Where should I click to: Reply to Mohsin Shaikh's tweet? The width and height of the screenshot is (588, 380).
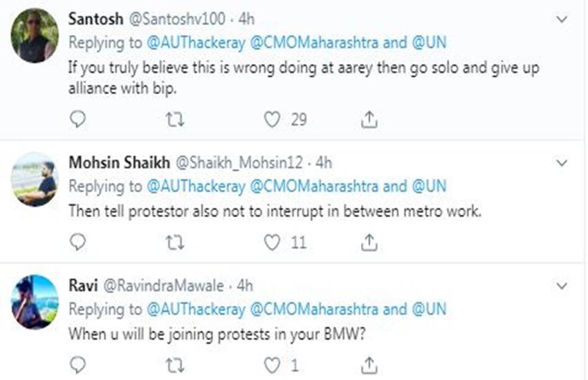pyautogui.click(x=78, y=242)
